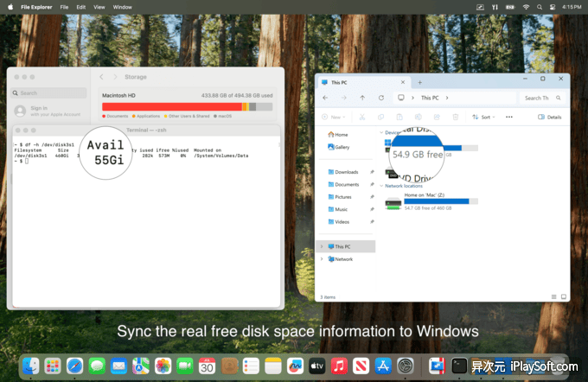Expand the This PC tree node
The width and height of the screenshot is (588, 382).
click(322, 246)
